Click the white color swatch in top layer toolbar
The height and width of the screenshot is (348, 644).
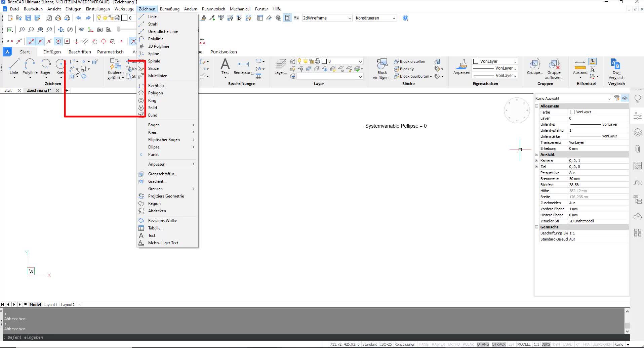[x=124, y=18]
